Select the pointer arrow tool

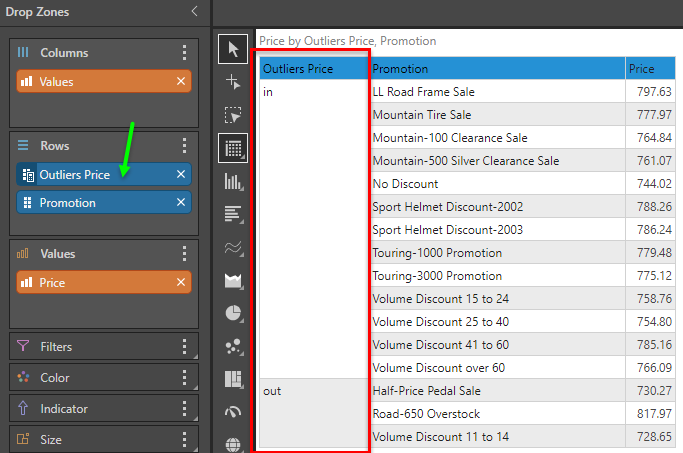[x=234, y=49]
